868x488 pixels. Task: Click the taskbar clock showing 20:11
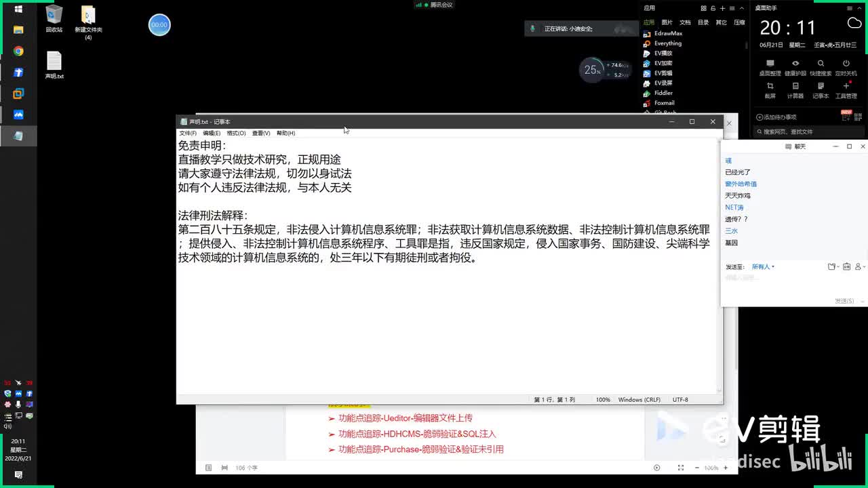click(x=18, y=449)
